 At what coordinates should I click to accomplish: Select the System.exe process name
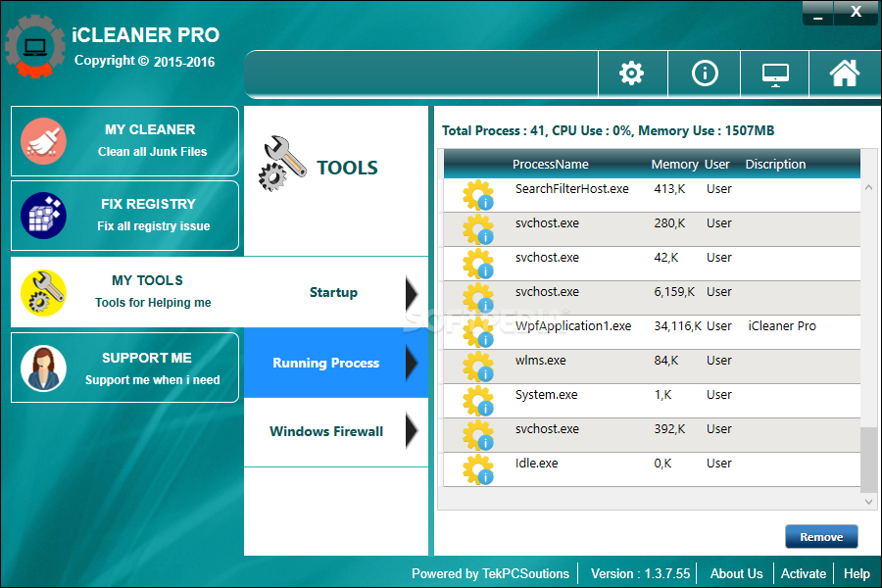[x=546, y=395]
